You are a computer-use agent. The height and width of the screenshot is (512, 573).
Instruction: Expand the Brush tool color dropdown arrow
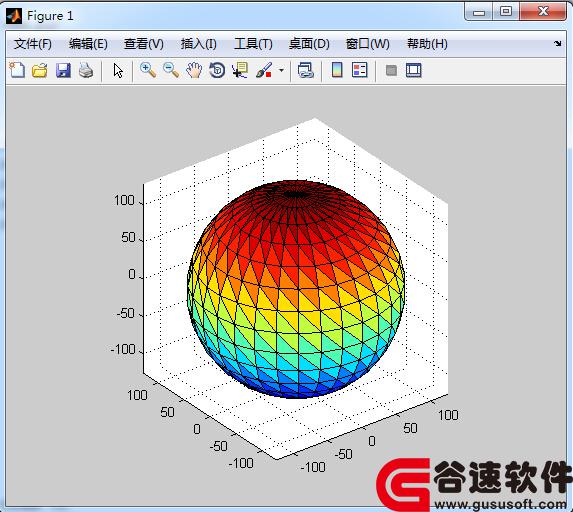(x=281, y=70)
